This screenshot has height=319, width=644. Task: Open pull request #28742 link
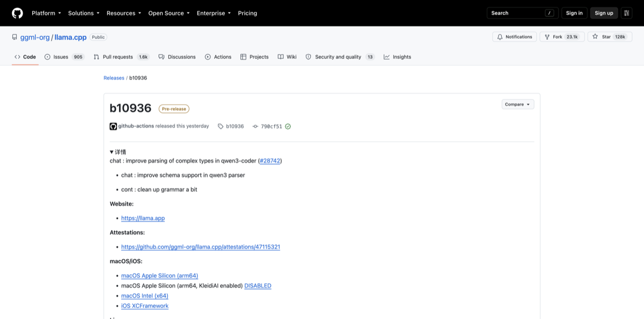(270, 161)
